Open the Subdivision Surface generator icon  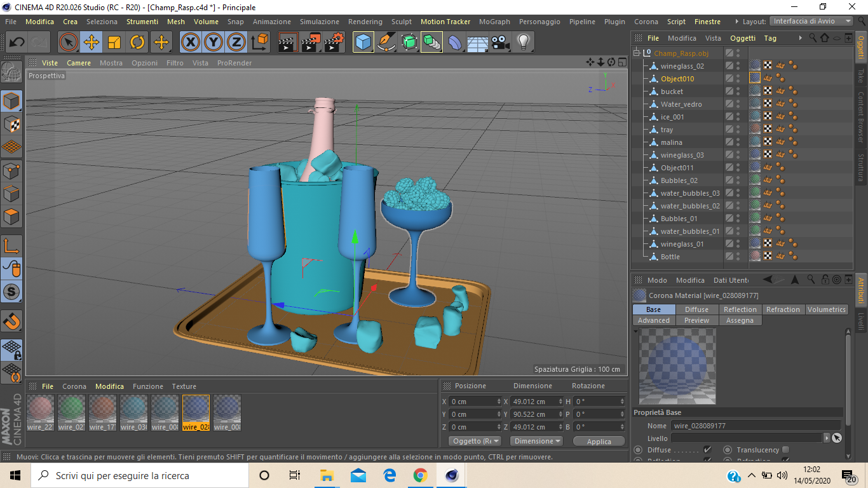(409, 43)
